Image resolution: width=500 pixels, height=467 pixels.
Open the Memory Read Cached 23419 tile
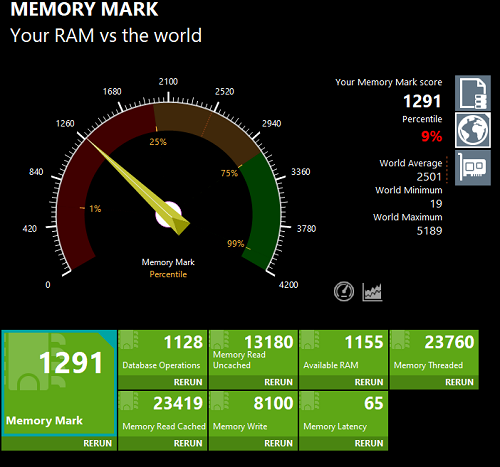coord(163,414)
